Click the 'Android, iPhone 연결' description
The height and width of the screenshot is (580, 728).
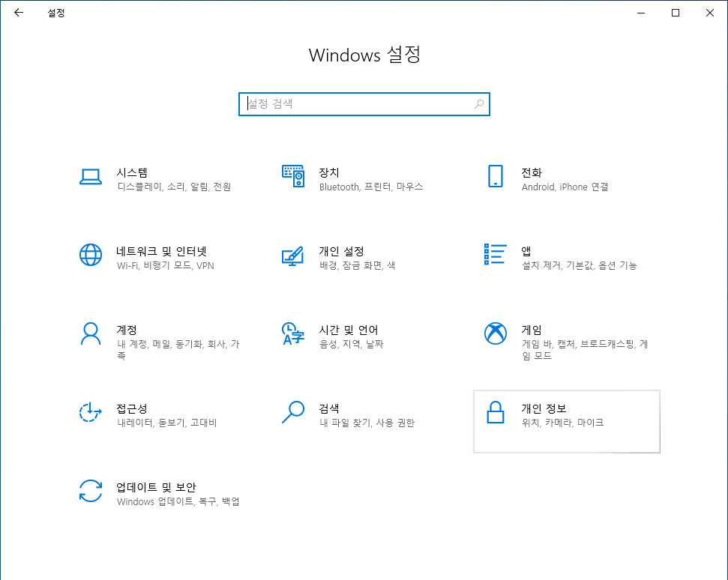[565, 187]
